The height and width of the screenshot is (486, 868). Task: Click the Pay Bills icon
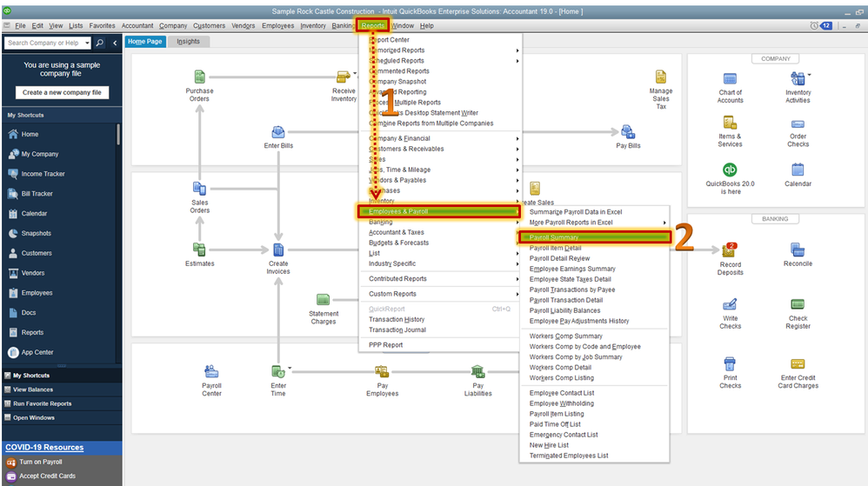pos(628,132)
